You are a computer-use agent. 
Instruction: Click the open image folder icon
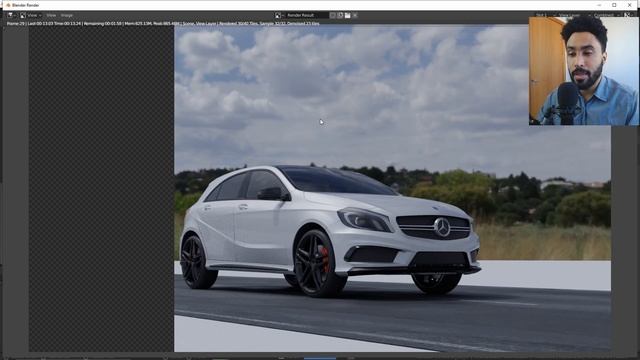pos(347,15)
